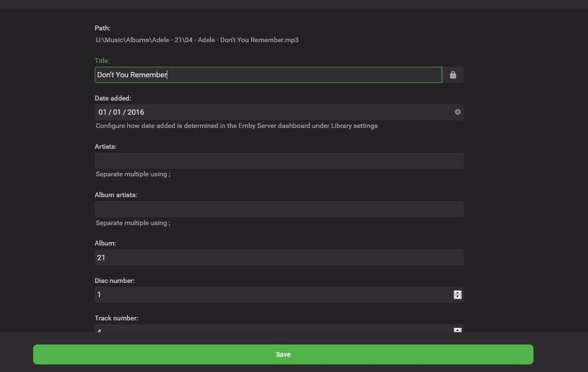Clear the Date added field value

tap(457, 112)
